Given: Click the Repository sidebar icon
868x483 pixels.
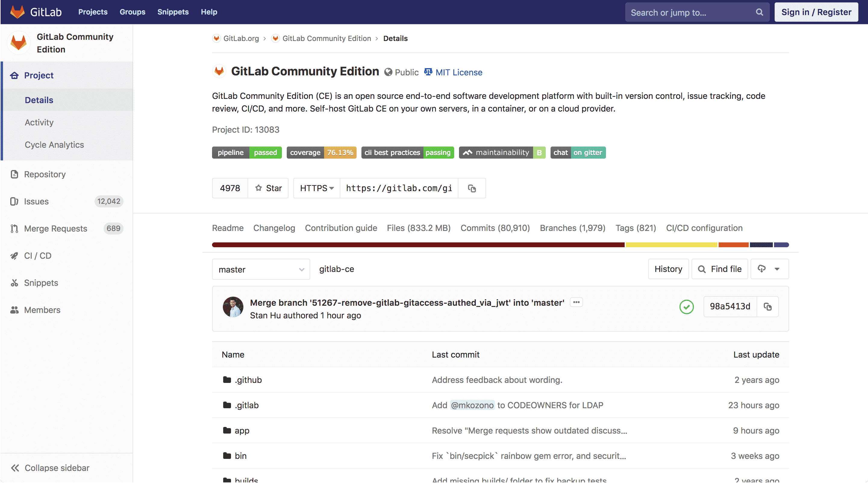Looking at the screenshot, I should pyautogui.click(x=14, y=174).
